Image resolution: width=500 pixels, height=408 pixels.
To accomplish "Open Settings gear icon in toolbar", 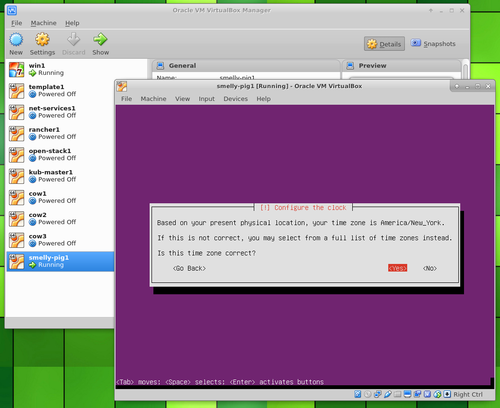I will coord(42,40).
